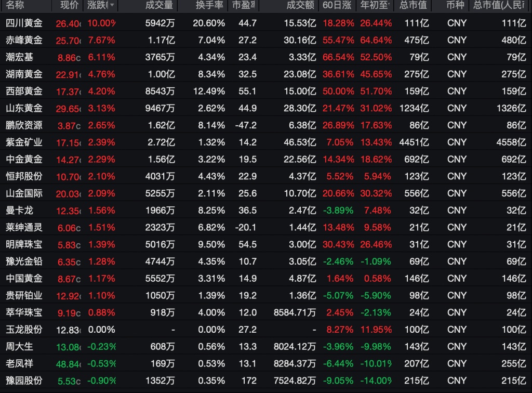Select the 赤峰黄金 stock name
This screenshot has height=393, width=532.
(x=24, y=40)
